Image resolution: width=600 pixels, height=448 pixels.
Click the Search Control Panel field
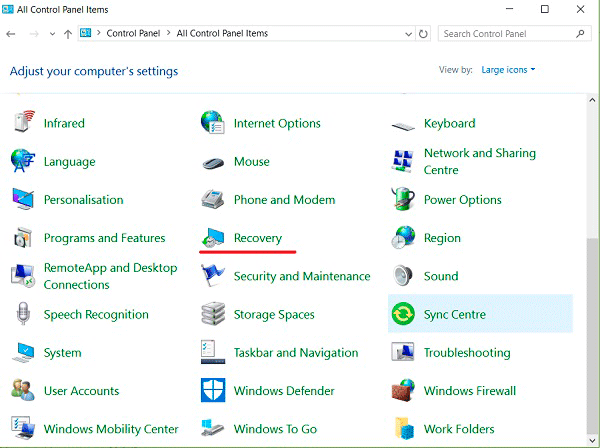click(514, 34)
